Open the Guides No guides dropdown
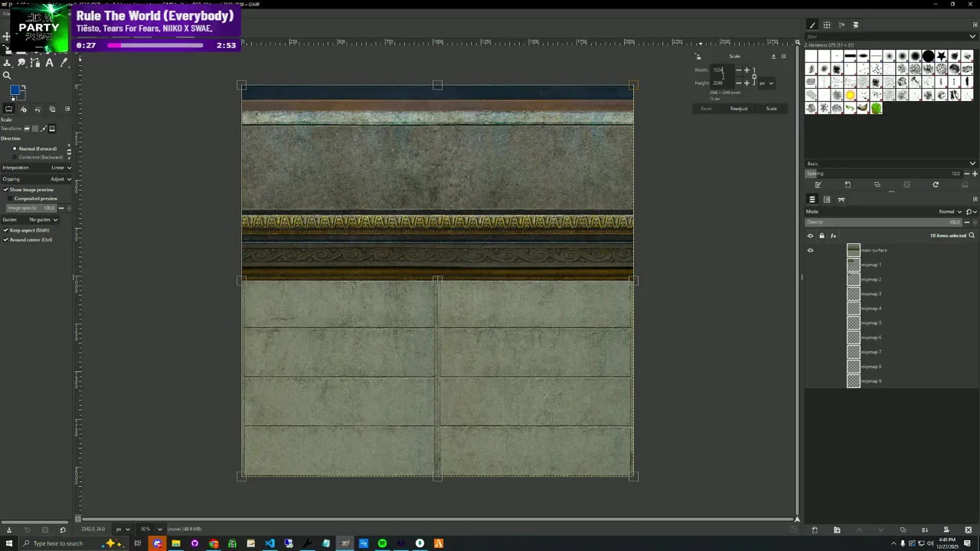The height and width of the screenshot is (551, 980). (x=31, y=220)
